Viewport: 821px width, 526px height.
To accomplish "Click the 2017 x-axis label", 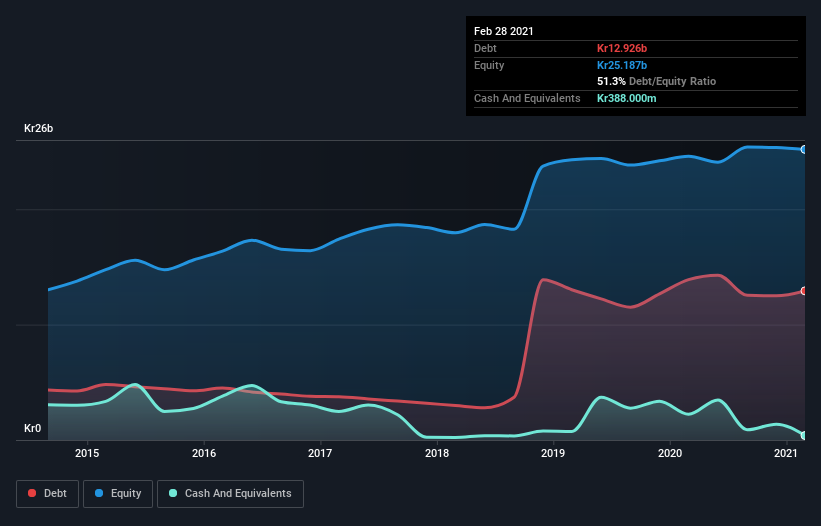I will 320,453.
